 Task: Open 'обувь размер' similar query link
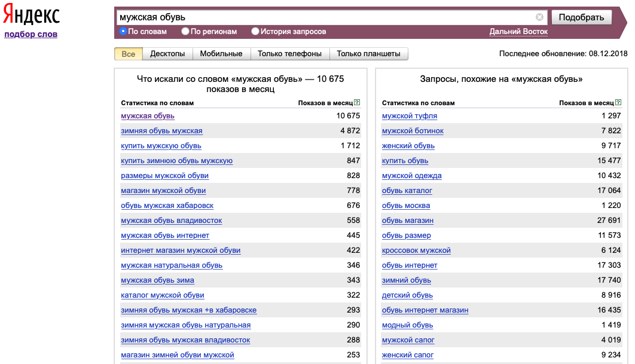(406, 235)
